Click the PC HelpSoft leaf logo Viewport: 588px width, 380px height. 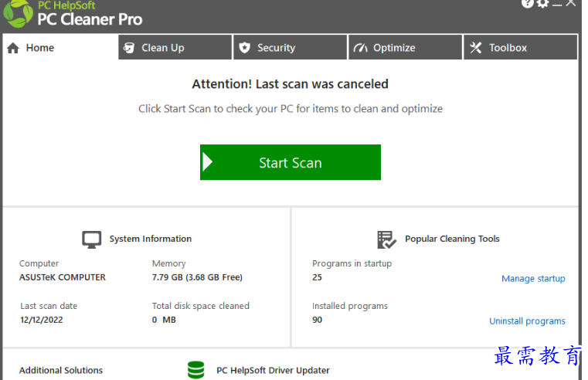coord(18,14)
